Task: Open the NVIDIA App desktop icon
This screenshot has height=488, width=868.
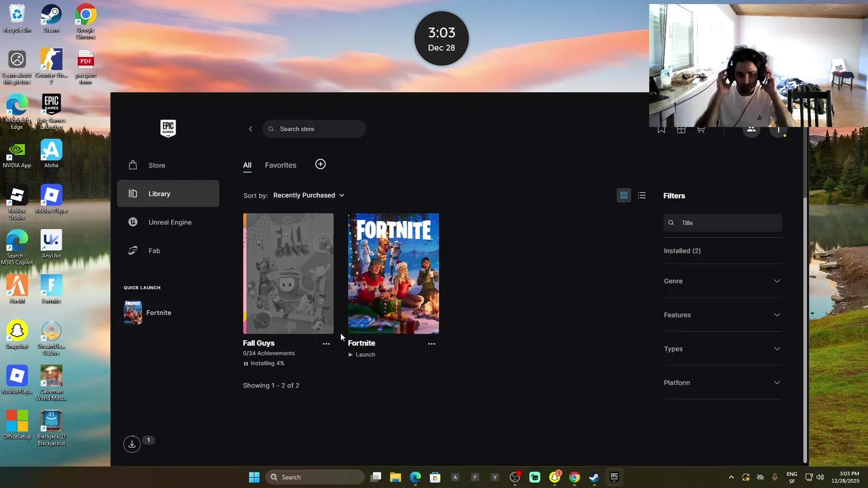Action: click(x=17, y=155)
